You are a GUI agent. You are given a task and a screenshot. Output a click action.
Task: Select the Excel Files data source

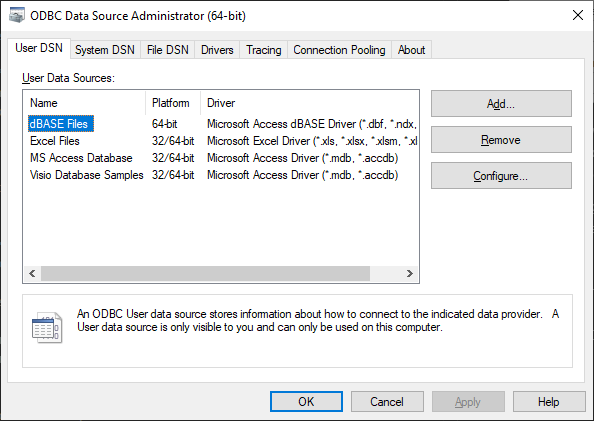point(55,141)
